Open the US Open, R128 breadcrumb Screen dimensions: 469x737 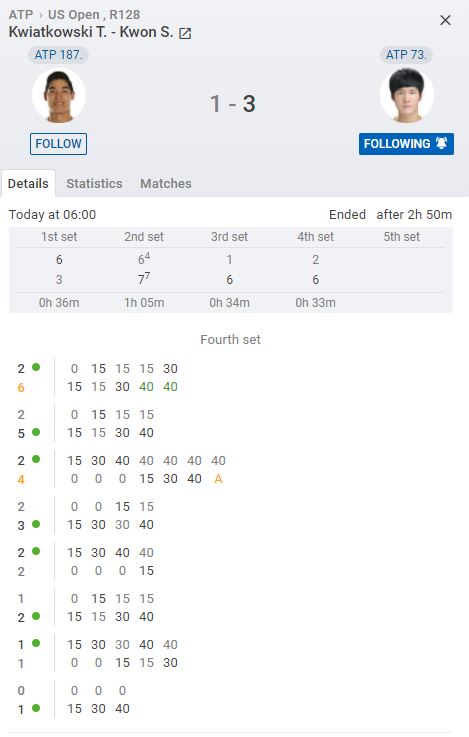tap(94, 15)
